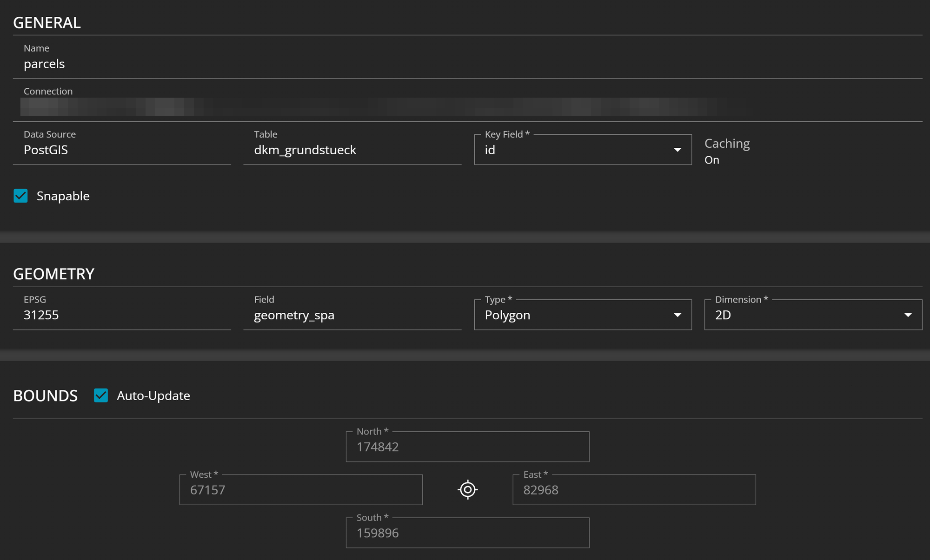930x560 pixels.
Task: Click the crosshair locate bounds icon
Action: pos(467,490)
